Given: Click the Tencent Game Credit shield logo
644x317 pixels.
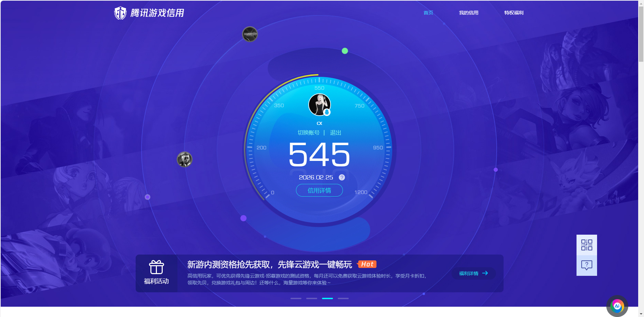Looking at the screenshot, I should [x=121, y=12].
